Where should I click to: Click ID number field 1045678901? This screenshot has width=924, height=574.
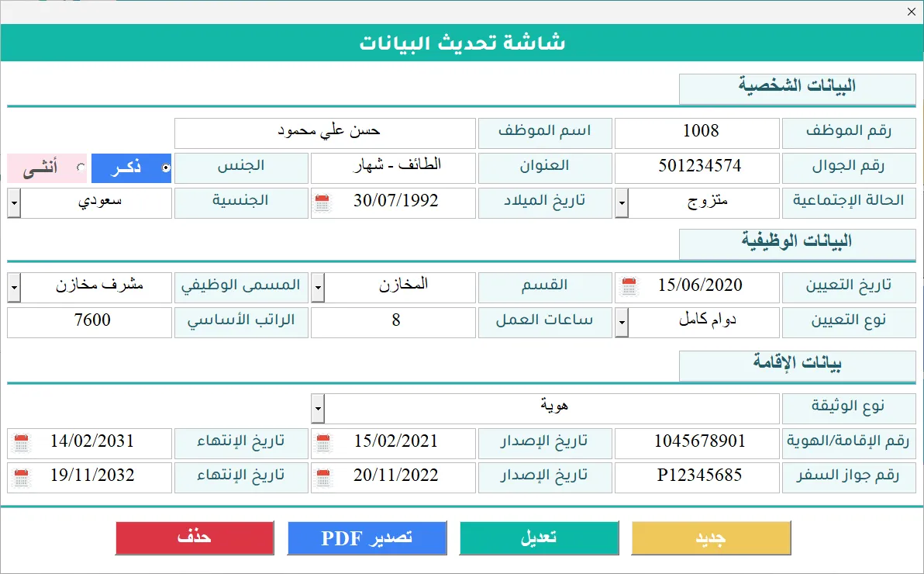(697, 444)
